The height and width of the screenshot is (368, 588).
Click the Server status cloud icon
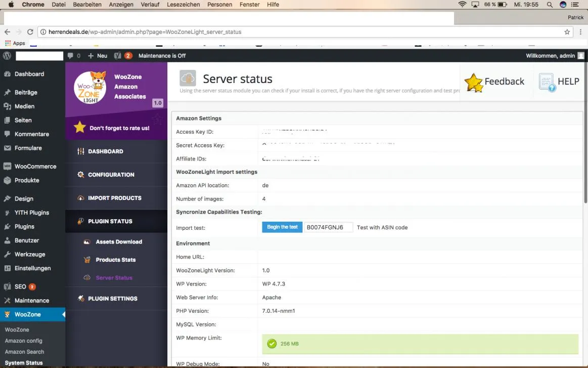[188, 78]
